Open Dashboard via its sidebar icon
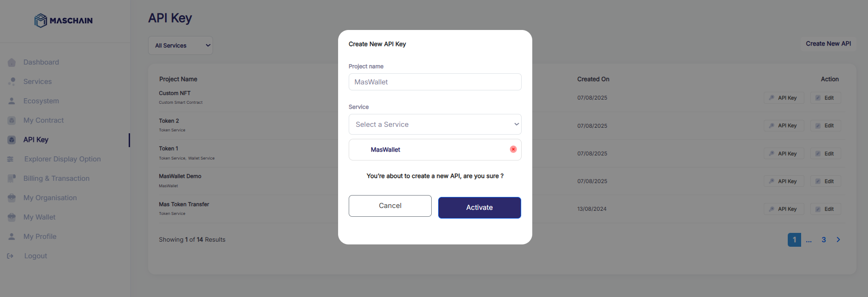The height and width of the screenshot is (297, 868). pos(12,62)
